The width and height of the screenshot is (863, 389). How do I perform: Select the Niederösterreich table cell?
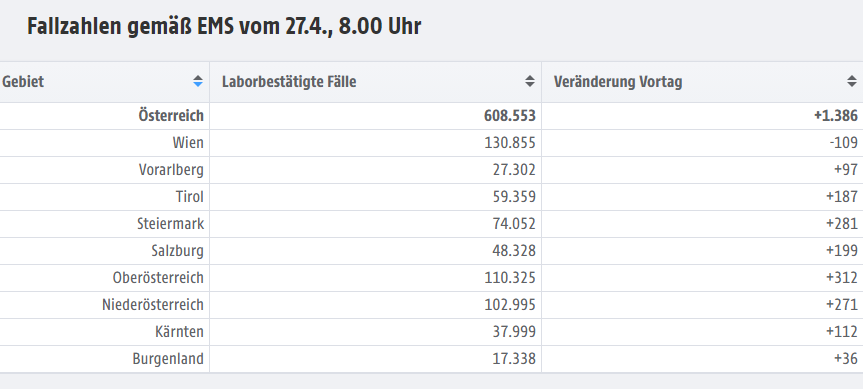click(104, 305)
